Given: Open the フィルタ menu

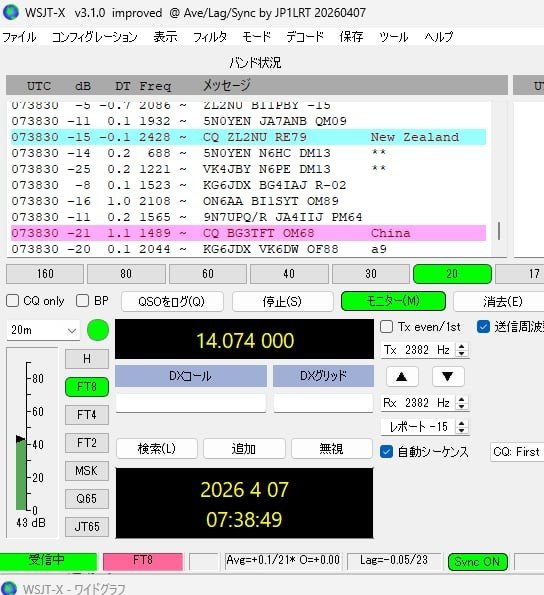Looking at the screenshot, I should pos(210,37).
